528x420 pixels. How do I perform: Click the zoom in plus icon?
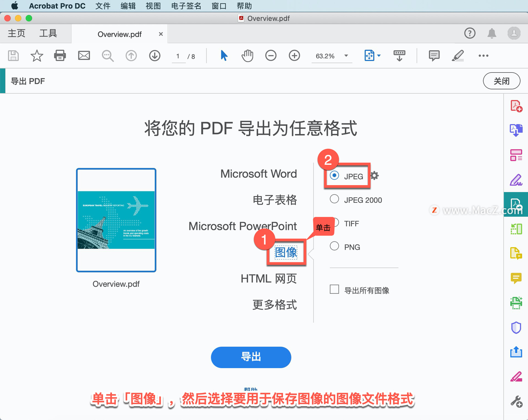[294, 56]
